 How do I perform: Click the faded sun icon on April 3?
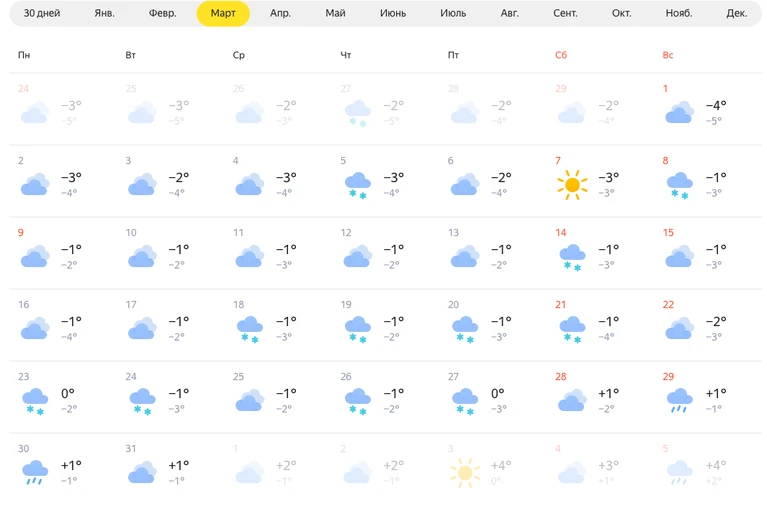click(465, 473)
